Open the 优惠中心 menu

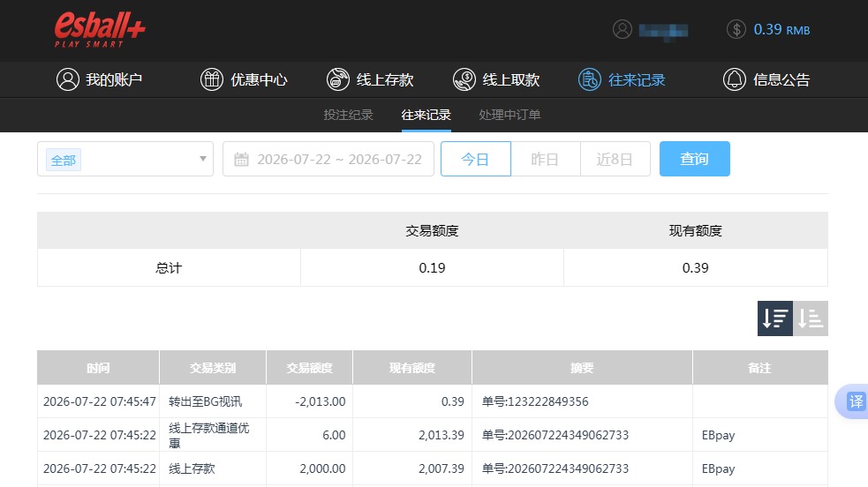(x=244, y=79)
